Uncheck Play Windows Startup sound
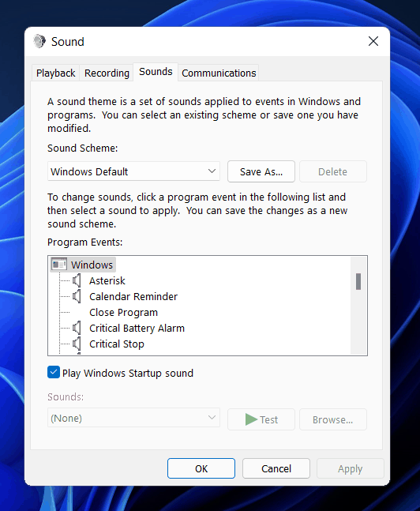 [54, 373]
